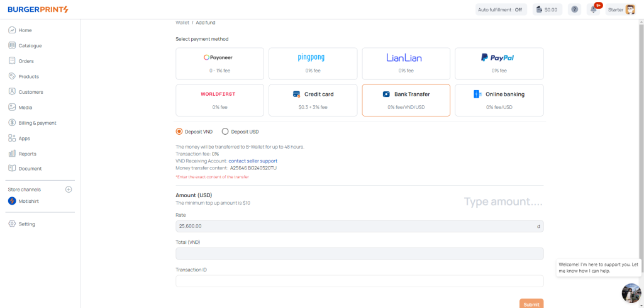Select Credit card payment option
644x308 pixels.
(313, 100)
